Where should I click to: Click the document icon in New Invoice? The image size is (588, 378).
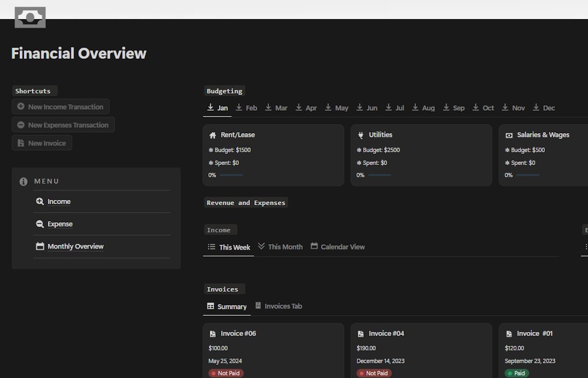click(x=21, y=143)
